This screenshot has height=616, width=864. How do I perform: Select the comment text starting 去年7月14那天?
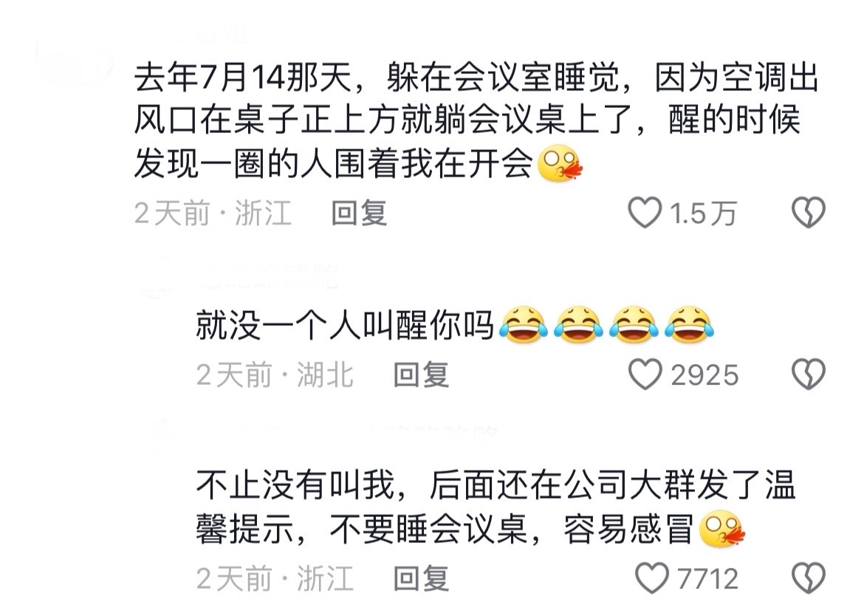click(476, 120)
